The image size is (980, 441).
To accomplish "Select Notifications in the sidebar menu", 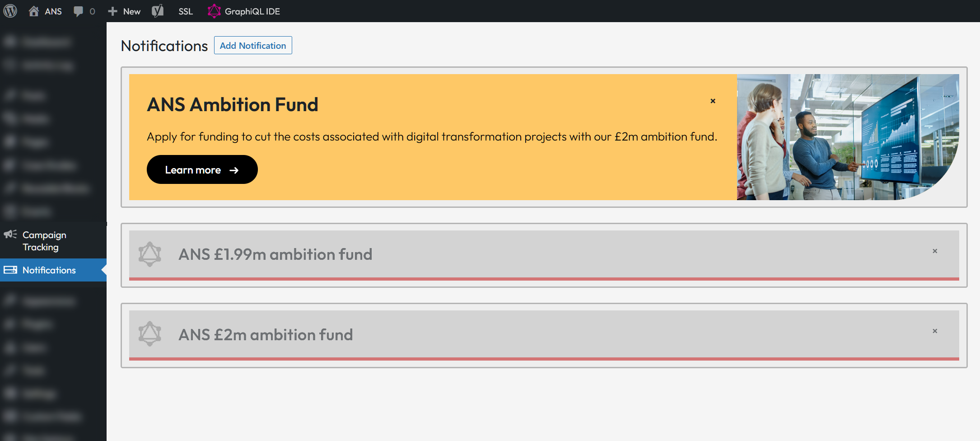I will (x=49, y=270).
